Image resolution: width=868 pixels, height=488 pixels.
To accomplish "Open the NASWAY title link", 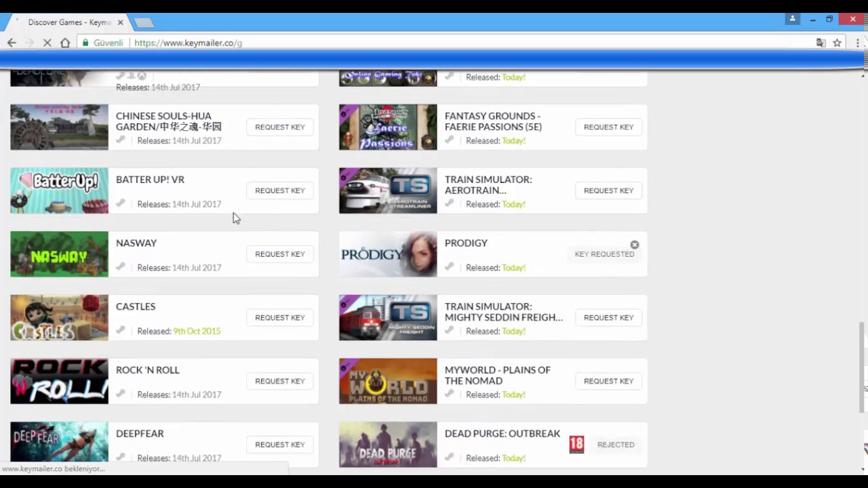I will tap(136, 243).
